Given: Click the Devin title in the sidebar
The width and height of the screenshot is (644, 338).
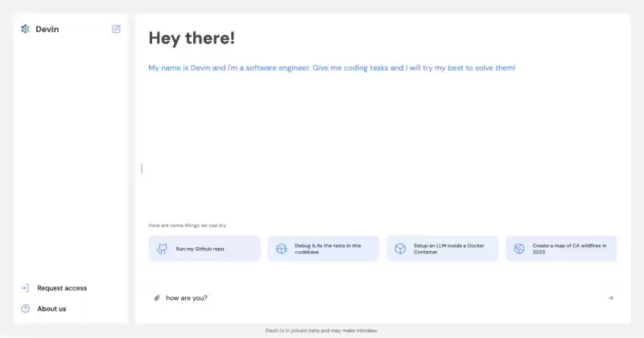Looking at the screenshot, I should pos(47,29).
